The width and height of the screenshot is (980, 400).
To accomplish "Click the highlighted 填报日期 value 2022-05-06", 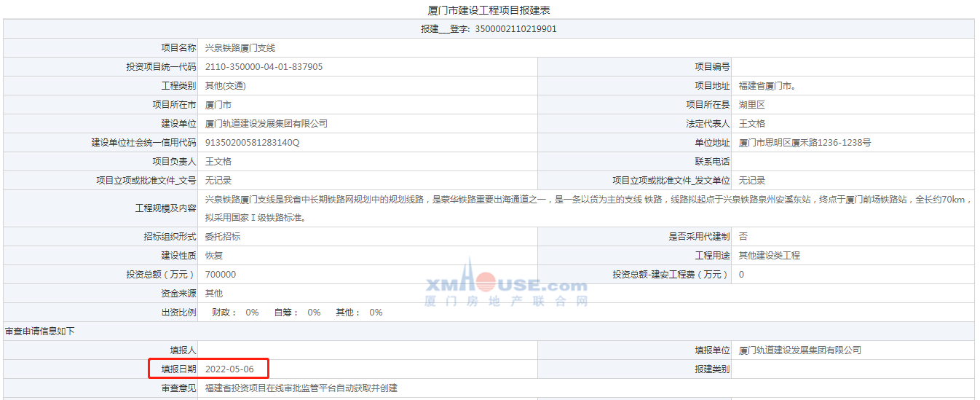I will (x=229, y=369).
